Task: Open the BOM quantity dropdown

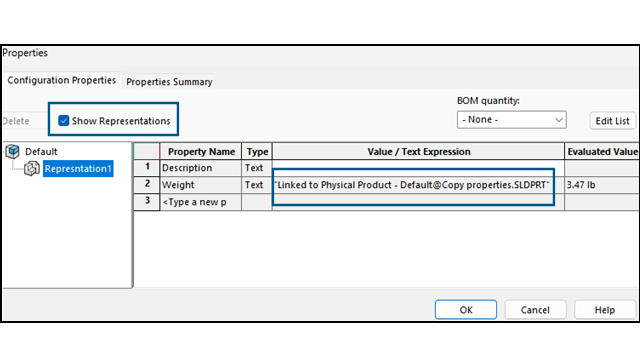Action: (511, 120)
